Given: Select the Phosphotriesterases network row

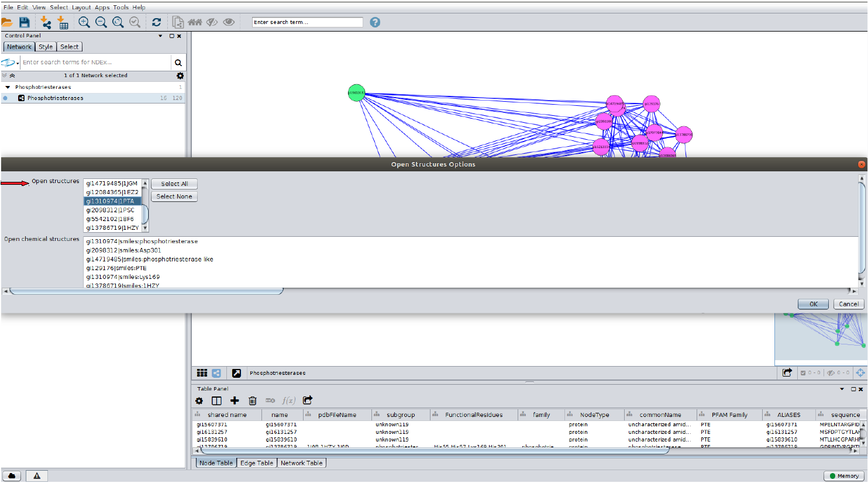Looking at the screenshot, I should 94,98.
